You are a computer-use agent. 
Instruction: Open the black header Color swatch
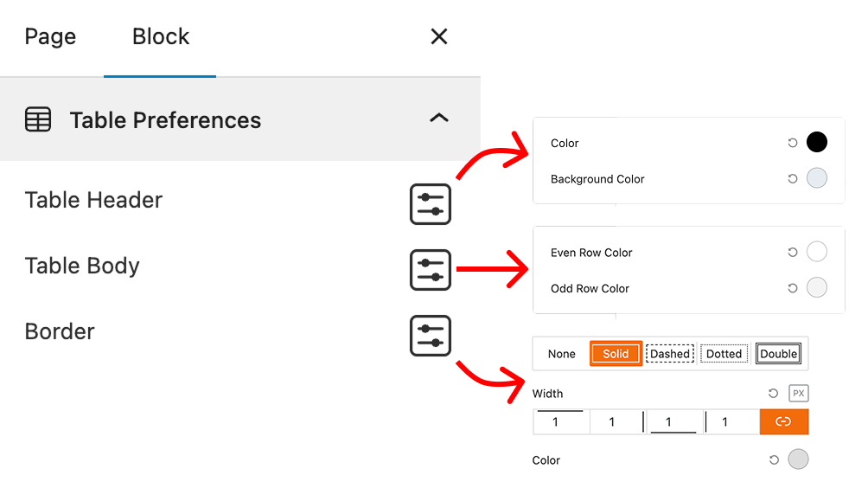pyautogui.click(x=817, y=143)
